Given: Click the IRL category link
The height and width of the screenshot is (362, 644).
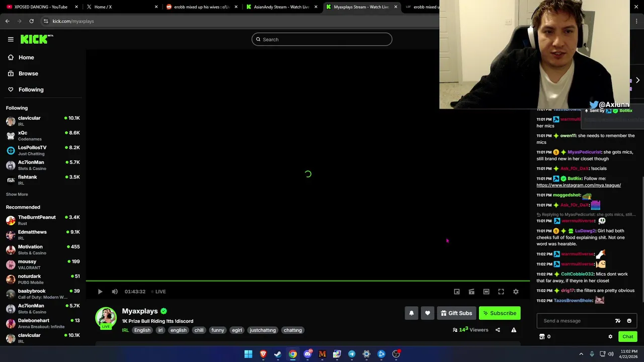Looking at the screenshot, I should (125, 330).
